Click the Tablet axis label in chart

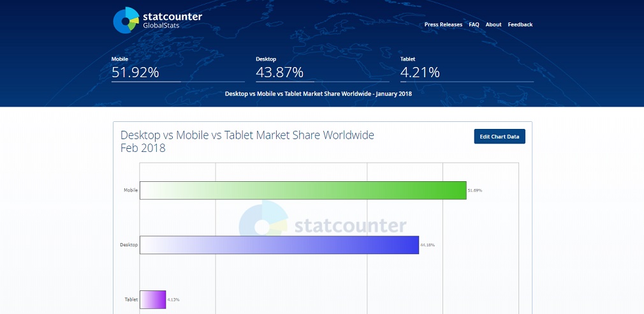tap(131, 299)
